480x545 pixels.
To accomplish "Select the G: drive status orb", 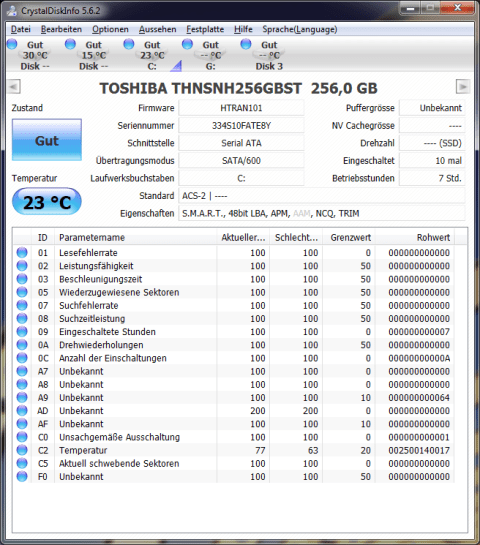I will [187, 44].
